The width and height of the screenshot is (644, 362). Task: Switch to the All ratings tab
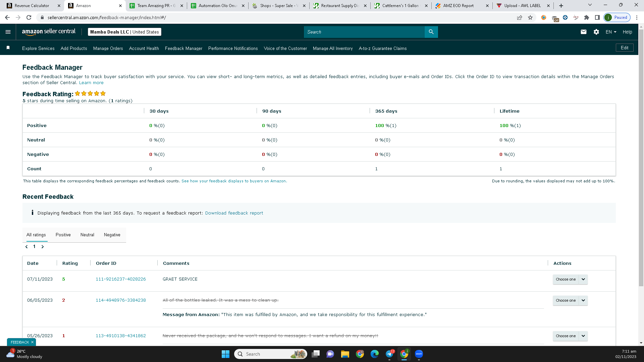(36, 235)
